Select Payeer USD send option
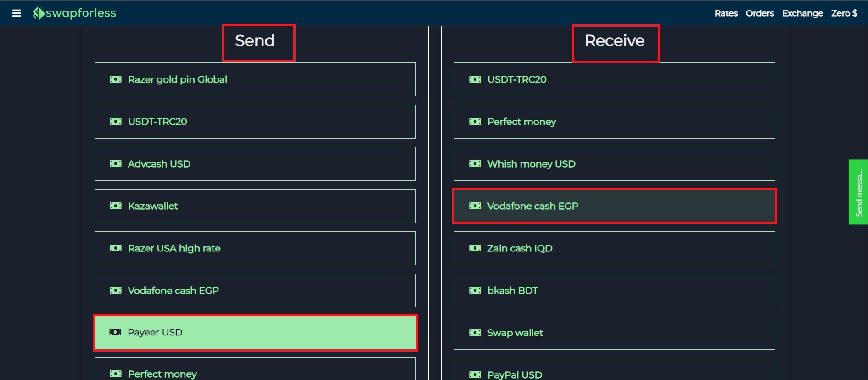868x380 pixels. point(255,333)
